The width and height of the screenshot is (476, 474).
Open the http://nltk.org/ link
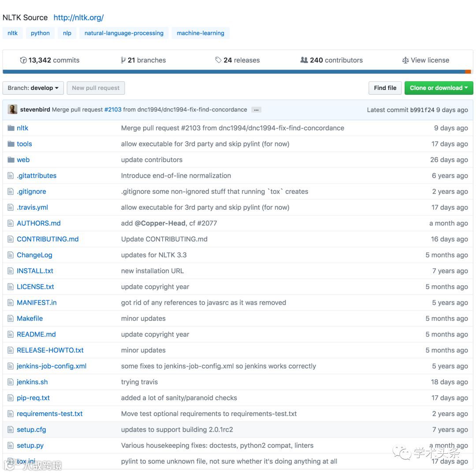pos(78,18)
